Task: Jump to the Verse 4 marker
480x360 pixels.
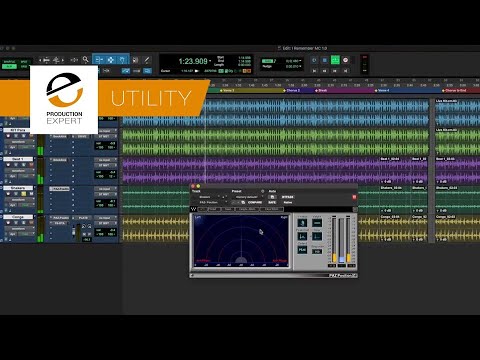Action: [x=382, y=90]
